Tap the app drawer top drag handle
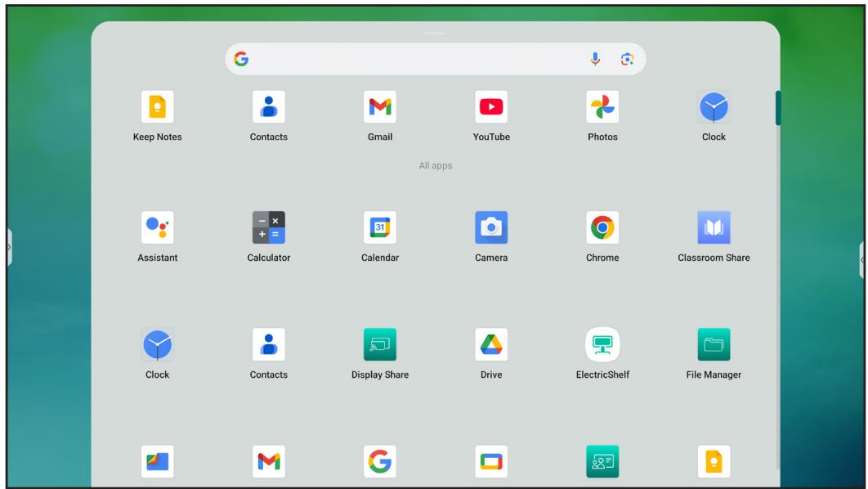The width and height of the screenshot is (868, 489). point(436,34)
